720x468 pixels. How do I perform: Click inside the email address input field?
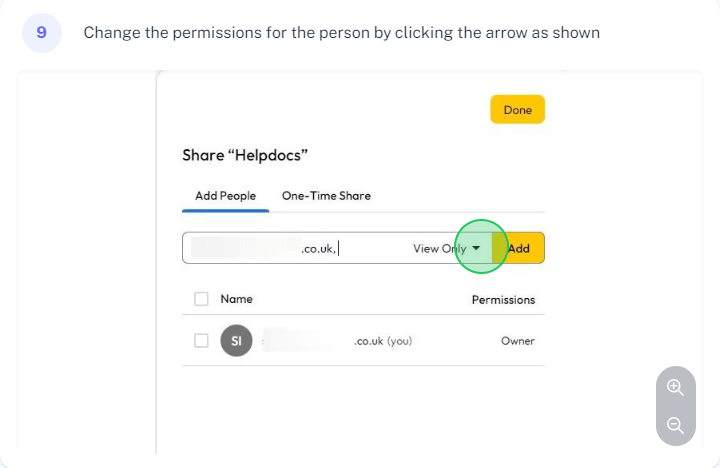(x=294, y=248)
